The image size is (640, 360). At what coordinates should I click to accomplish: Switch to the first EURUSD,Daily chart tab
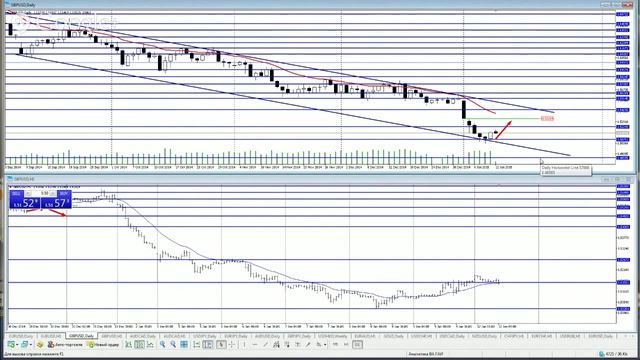(x=21, y=336)
